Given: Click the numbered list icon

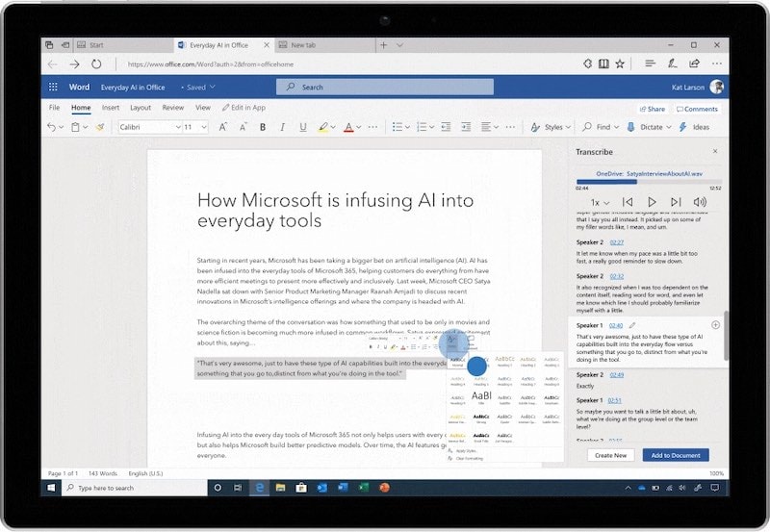Looking at the screenshot, I should (x=422, y=127).
